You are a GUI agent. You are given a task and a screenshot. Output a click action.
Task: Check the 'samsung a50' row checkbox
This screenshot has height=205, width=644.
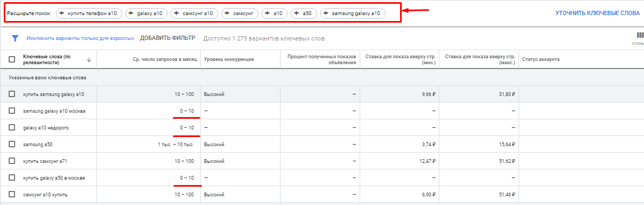tap(12, 144)
